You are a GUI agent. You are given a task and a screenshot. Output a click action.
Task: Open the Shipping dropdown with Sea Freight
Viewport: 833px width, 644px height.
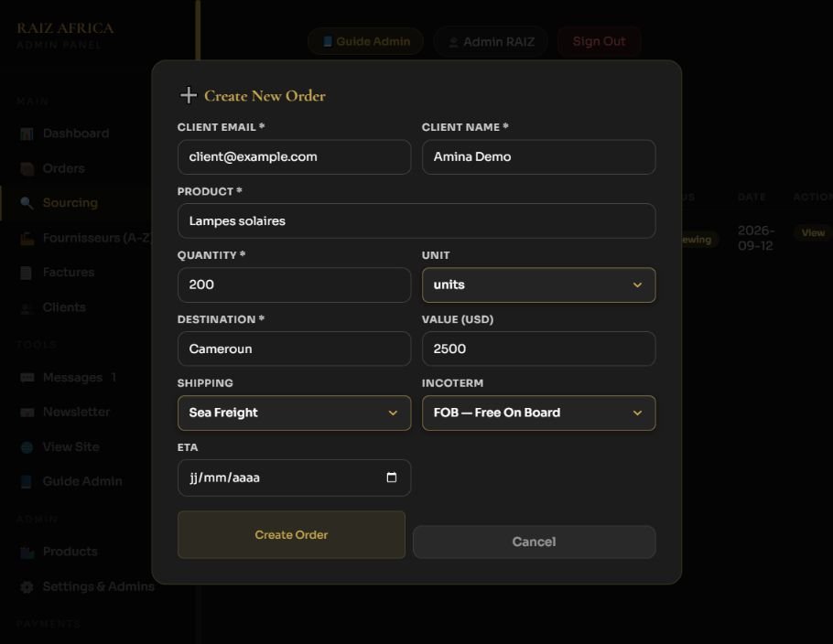point(295,413)
